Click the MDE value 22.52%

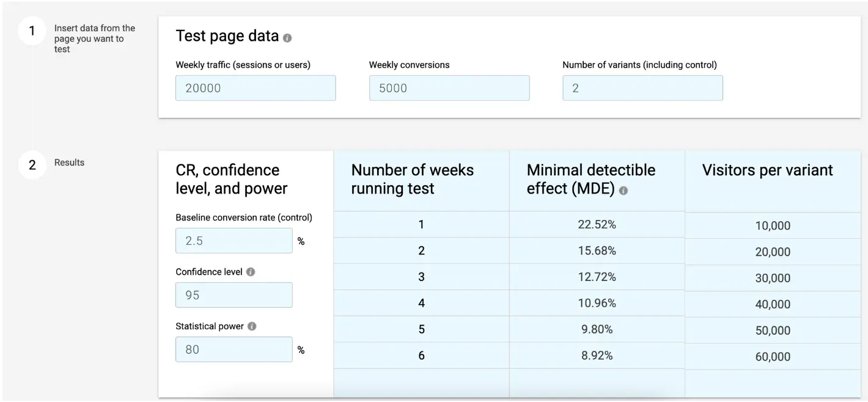click(x=597, y=225)
